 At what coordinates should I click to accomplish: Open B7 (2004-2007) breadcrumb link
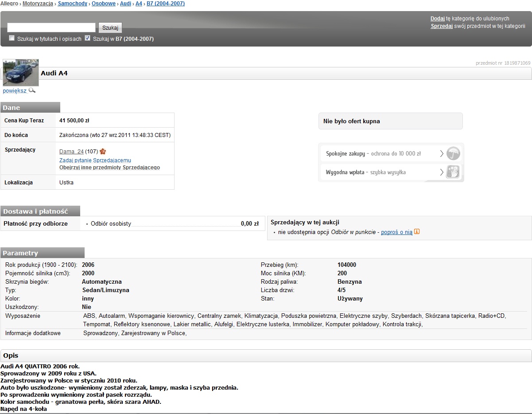click(x=166, y=4)
